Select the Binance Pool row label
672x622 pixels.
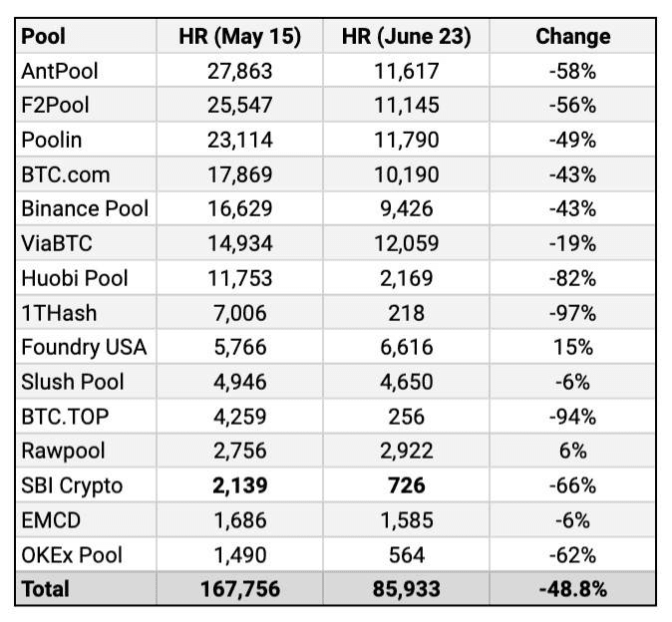pyautogui.click(x=85, y=209)
